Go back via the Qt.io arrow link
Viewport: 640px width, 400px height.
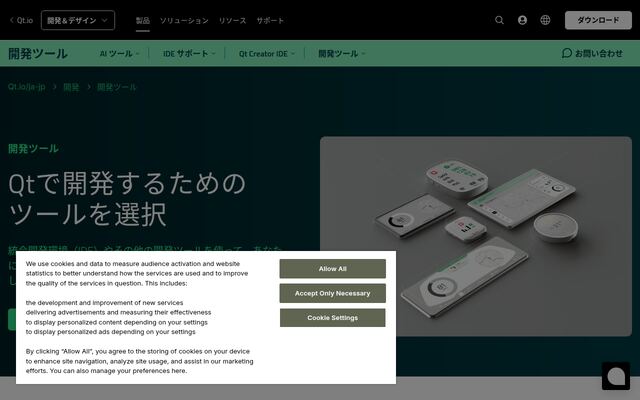[x=21, y=20]
